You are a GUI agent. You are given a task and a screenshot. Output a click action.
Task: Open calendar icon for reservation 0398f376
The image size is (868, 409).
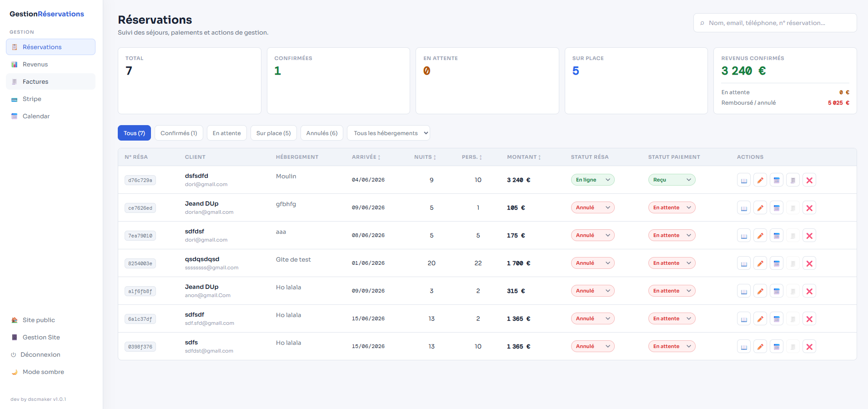[x=777, y=347]
